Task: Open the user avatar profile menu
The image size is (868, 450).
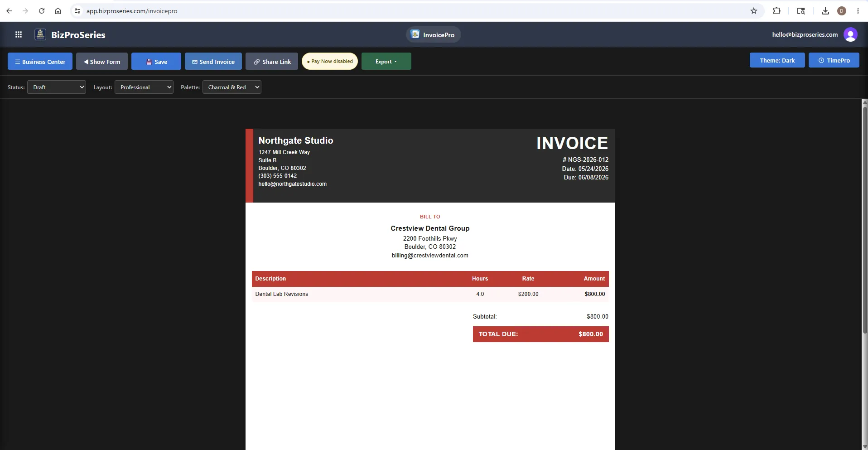Action: tap(850, 34)
